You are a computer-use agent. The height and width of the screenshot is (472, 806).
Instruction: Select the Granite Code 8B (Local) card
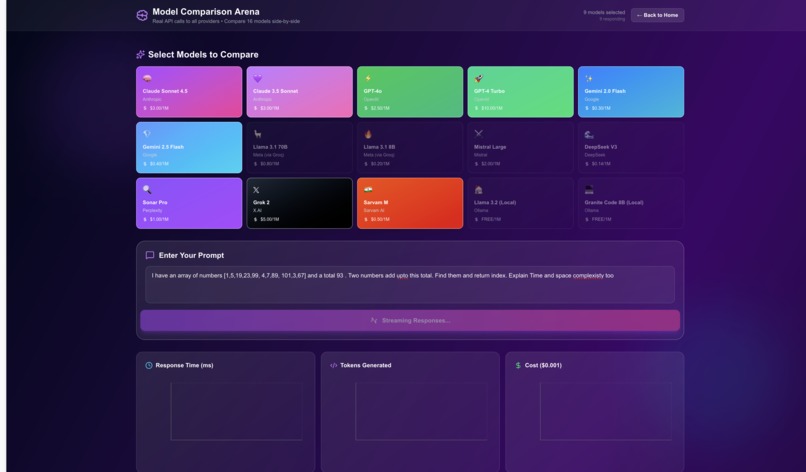(x=631, y=203)
